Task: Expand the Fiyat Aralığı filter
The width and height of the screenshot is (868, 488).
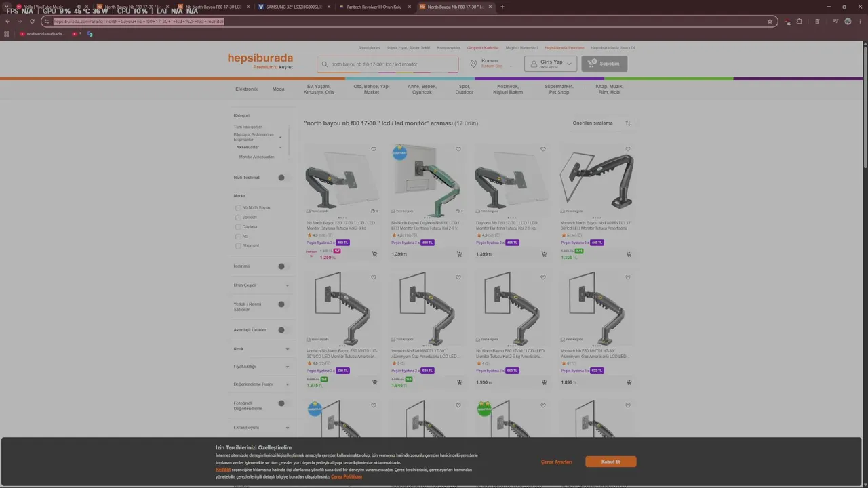Action: pos(287,367)
